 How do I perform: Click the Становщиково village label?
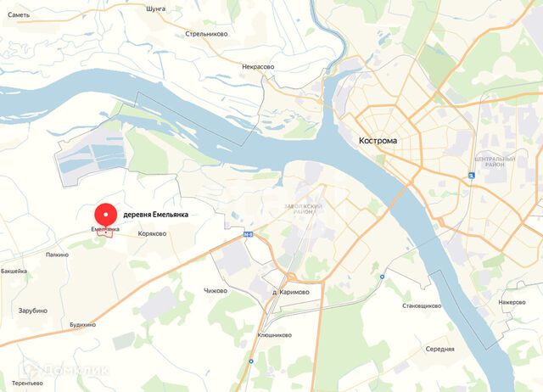(x=422, y=305)
